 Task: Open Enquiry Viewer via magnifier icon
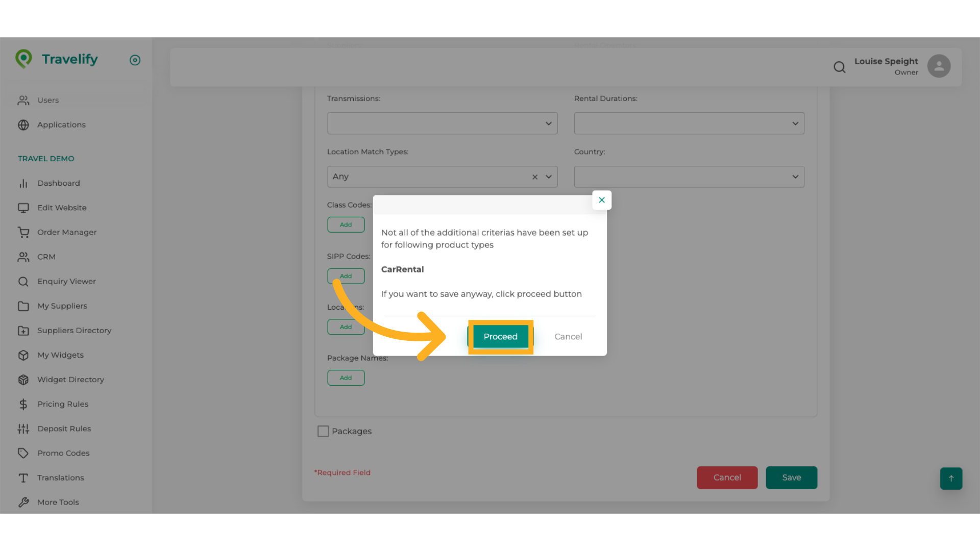pyautogui.click(x=23, y=281)
